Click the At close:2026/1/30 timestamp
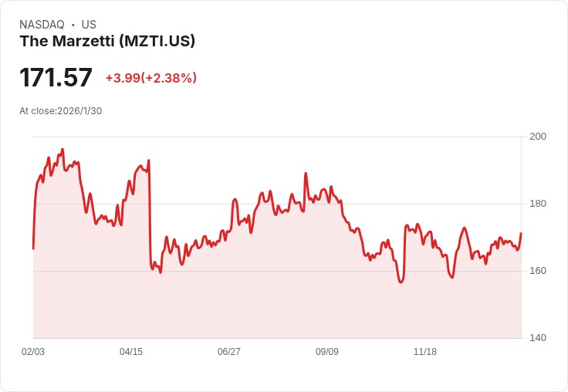 tap(60, 111)
